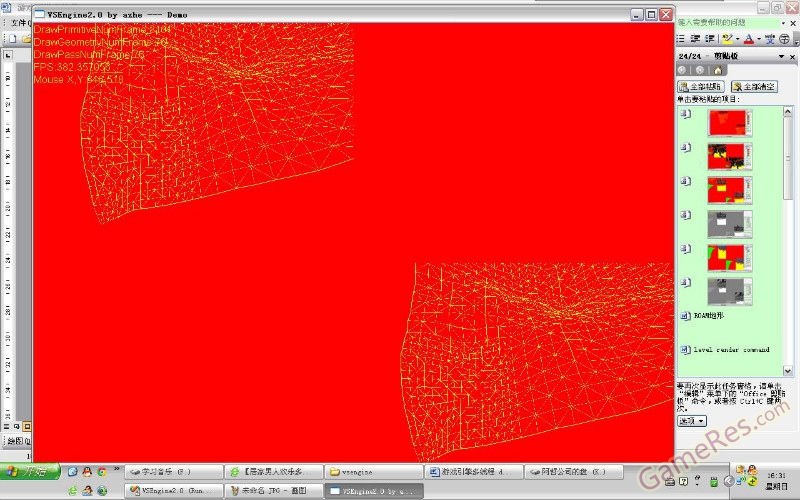Click the Start (开始) button
The image size is (800, 500).
coord(31,471)
